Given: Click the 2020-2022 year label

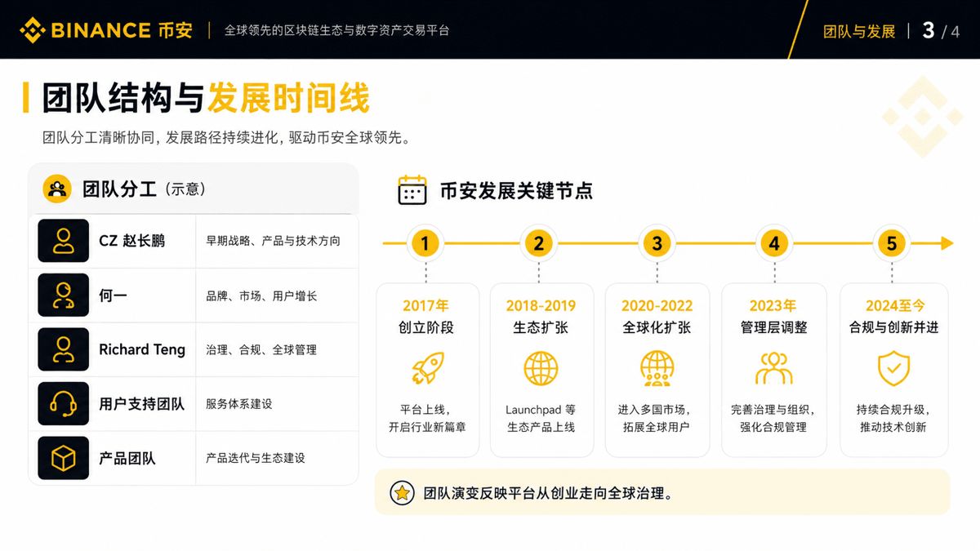Looking at the screenshot, I should pos(656,305).
